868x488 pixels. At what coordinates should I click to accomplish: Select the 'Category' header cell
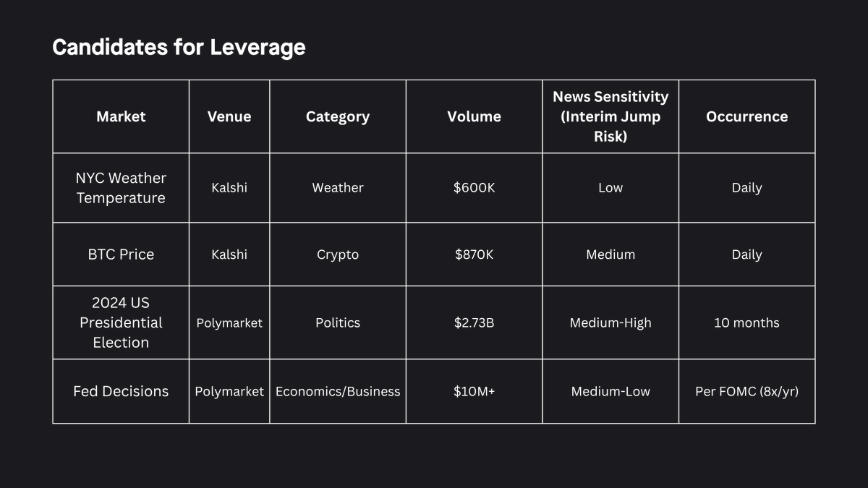pyautogui.click(x=338, y=116)
